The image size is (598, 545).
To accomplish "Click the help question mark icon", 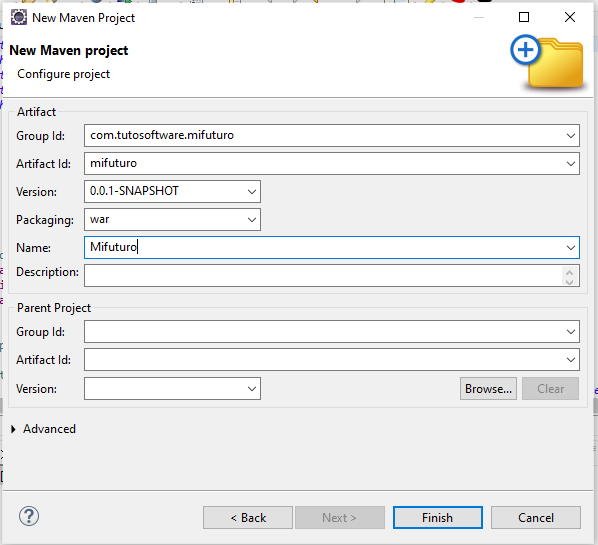I will click(x=29, y=516).
